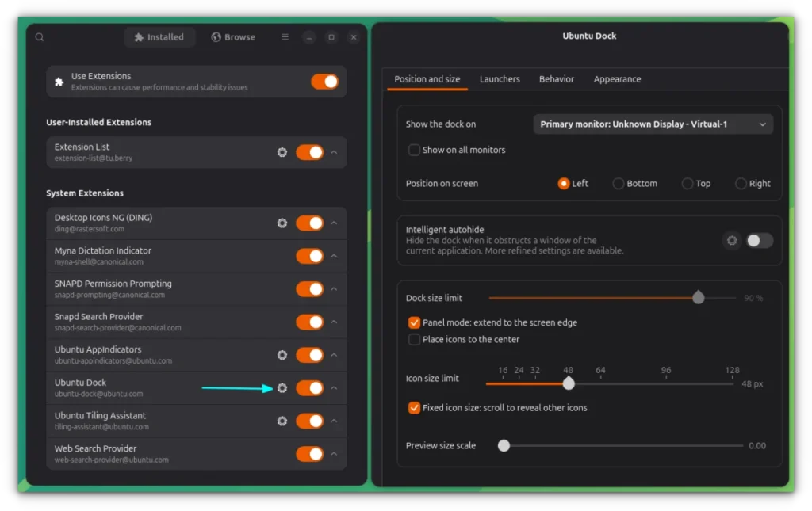Open the Launchers tab
Screen dimensions: 812x511
[500, 79]
